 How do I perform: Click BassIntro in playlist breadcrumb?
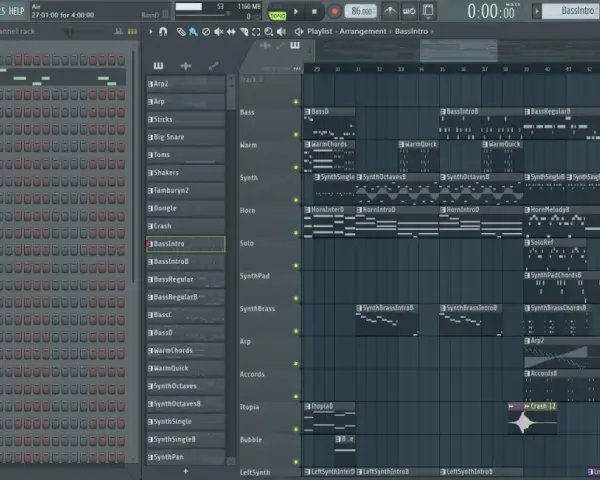coord(411,31)
